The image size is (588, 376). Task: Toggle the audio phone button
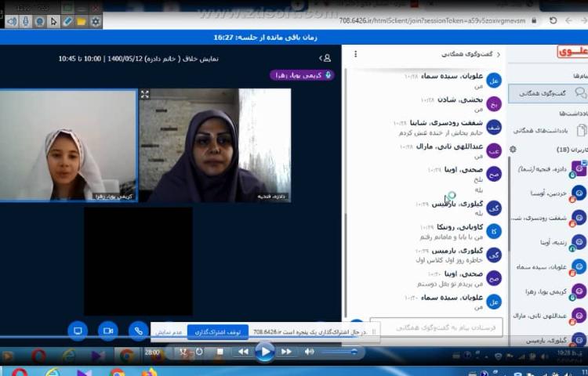(x=138, y=331)
